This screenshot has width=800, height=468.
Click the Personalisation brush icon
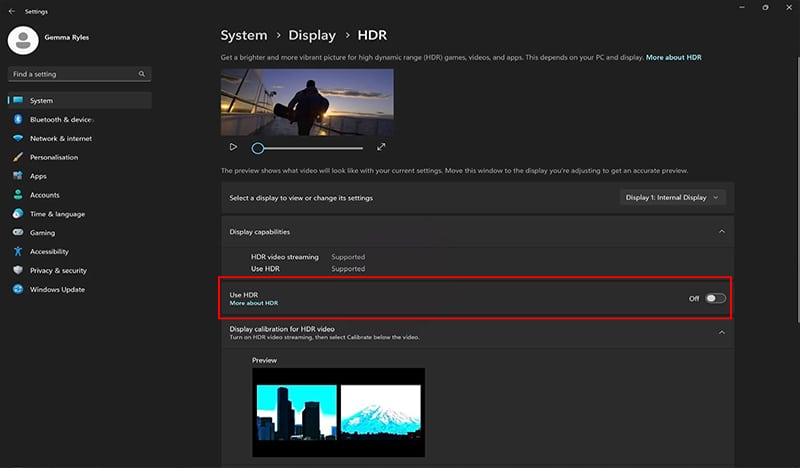click(x=18, y=157)
